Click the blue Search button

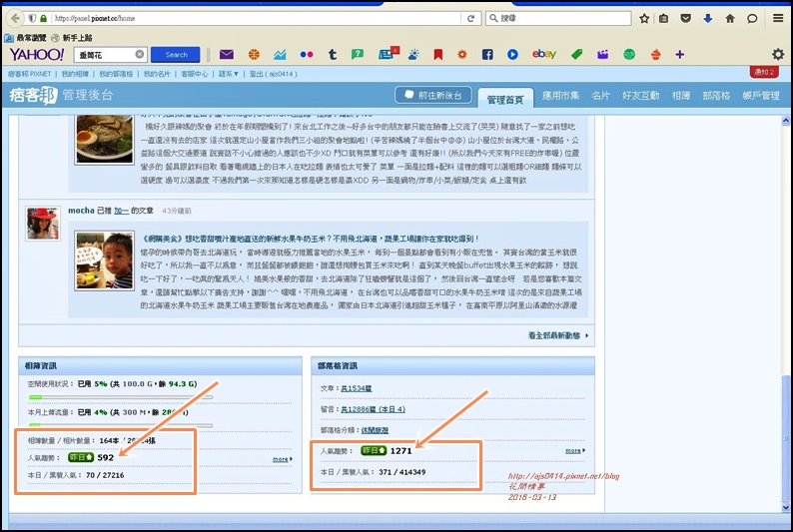(x=176, y=55)
